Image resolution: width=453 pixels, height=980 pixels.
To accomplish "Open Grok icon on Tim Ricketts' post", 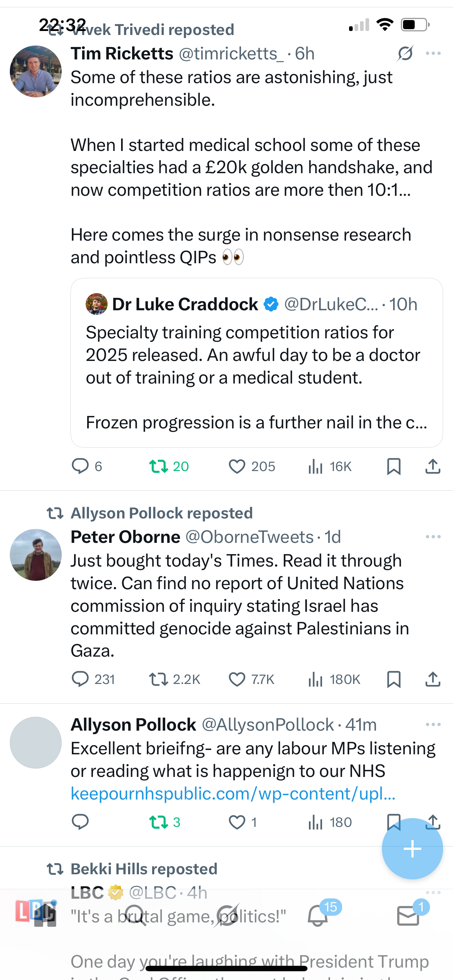I will tap(405, 53).
